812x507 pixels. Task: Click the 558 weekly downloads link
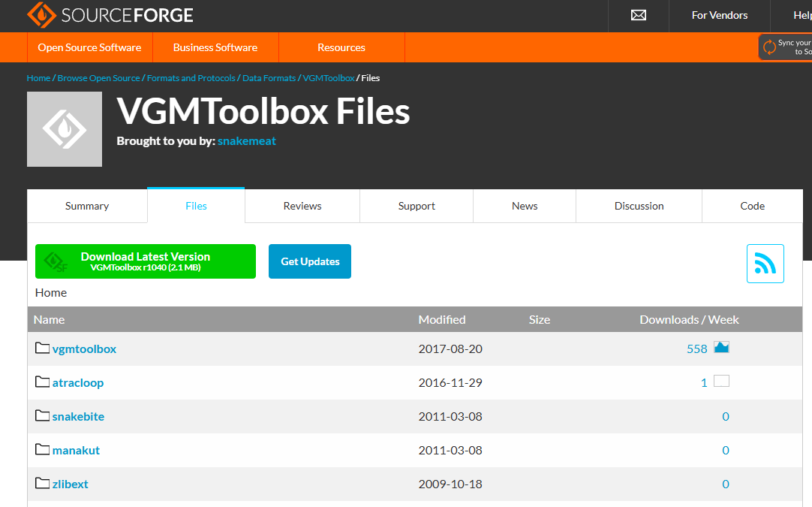click(x=698, y=348)
